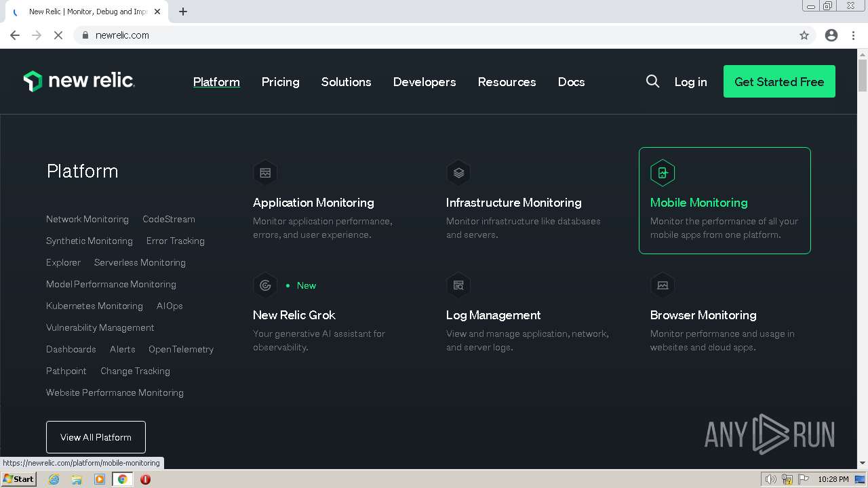Viewport: 868px width, 488px height.
Task: Click the Chrome taskbar icon
Action: point(123,479)
